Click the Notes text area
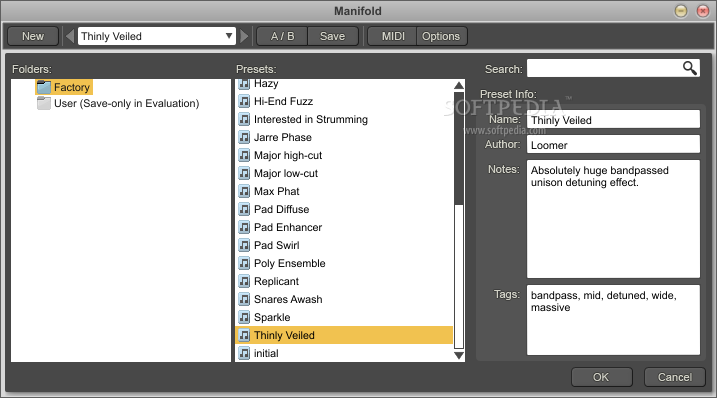The width and height of the screenshot is (717, 398). (613, 219)
